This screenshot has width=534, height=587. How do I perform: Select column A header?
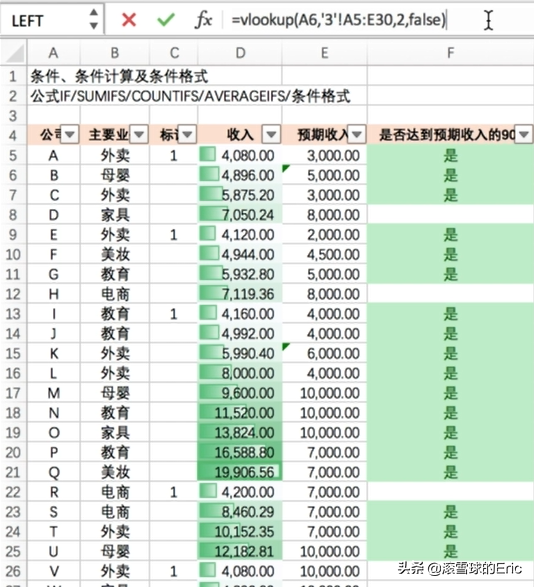[x=54, y=53]
